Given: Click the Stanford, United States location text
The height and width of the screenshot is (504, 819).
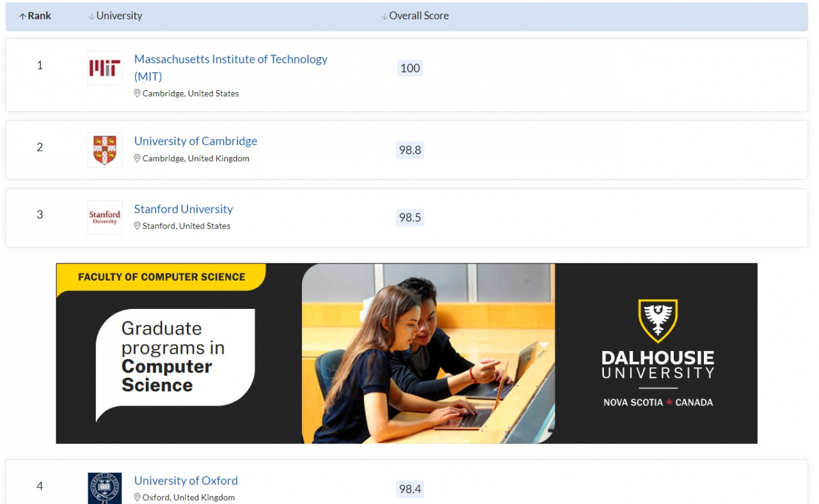Looking at the screenshot, I should [186, 226].
